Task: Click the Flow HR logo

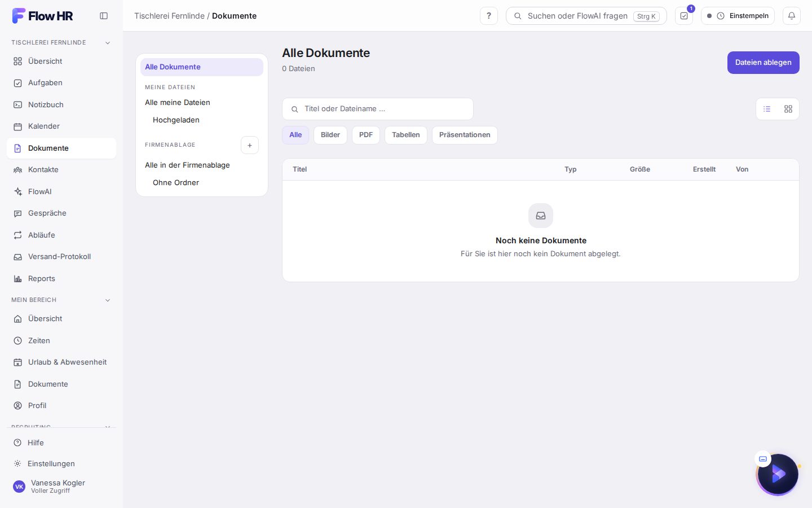Action: click(x=43, y=16)
